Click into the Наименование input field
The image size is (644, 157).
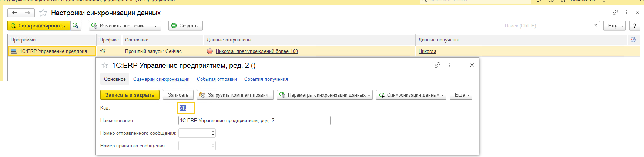click(x=254, y=121)
